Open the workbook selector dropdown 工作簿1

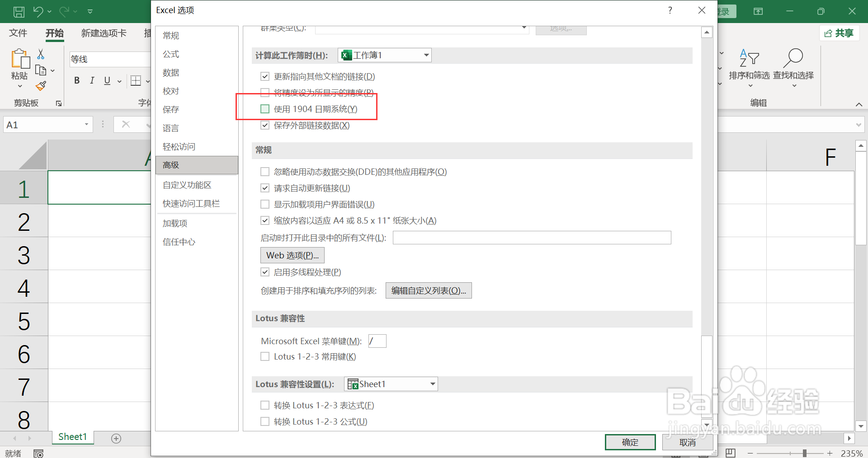coord(385,55)
